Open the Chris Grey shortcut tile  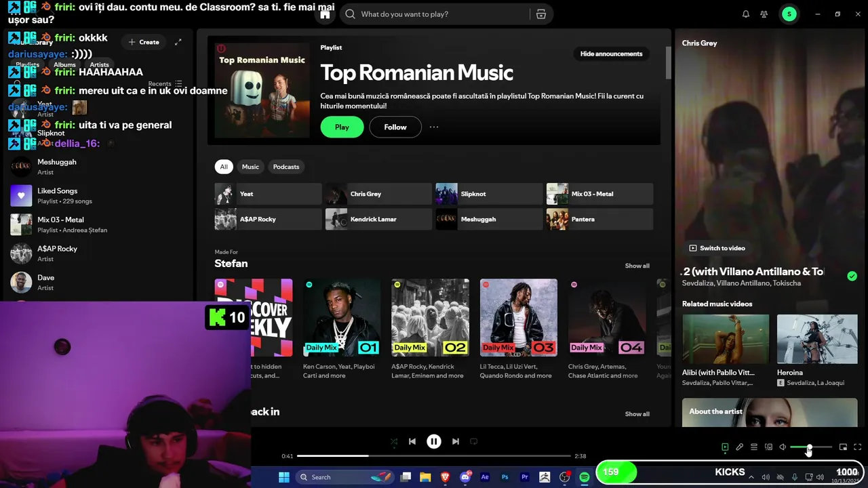click(378, 194)
